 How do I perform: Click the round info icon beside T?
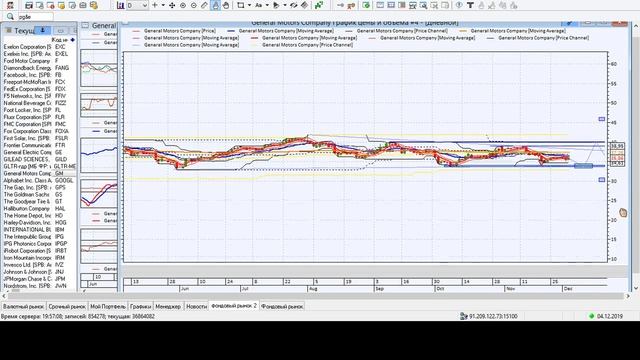click(459, 5)
